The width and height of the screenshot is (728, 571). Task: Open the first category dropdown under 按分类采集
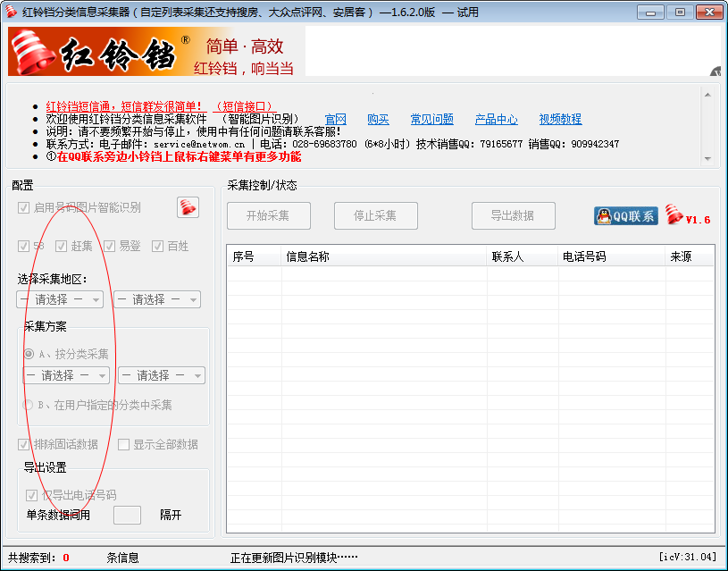tap(66, 375)
